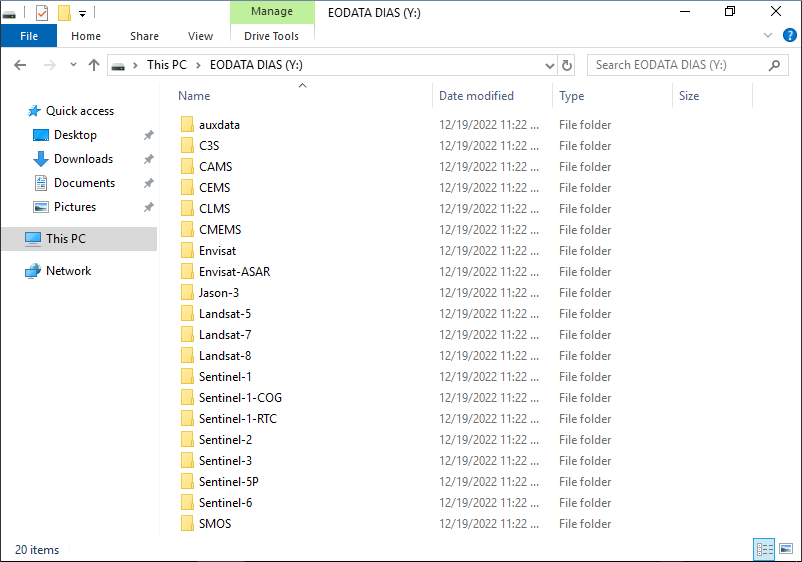Select the CAMS folder icon
802x562 pixels.
coord(187,166)
